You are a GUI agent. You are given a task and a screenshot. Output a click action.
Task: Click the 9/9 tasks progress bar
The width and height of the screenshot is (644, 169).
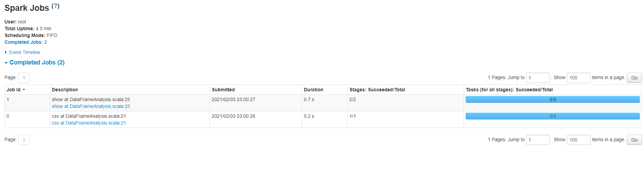click(552, 99)
